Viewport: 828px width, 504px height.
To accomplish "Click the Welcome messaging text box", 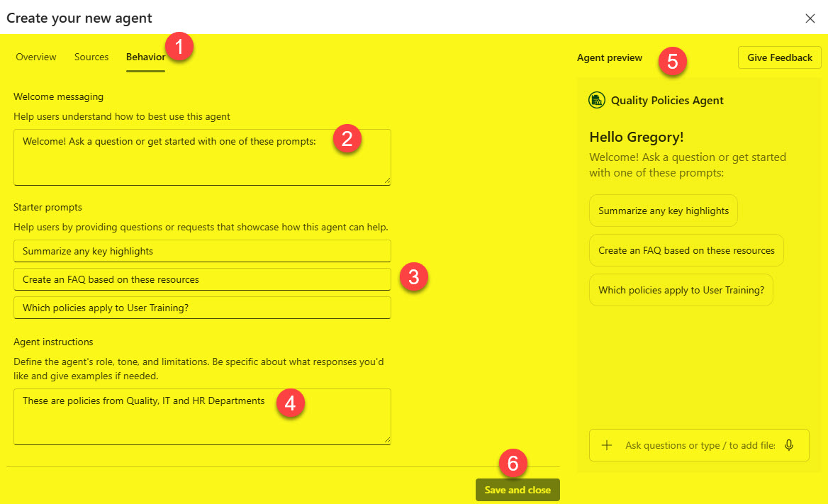I will (202, 156).
